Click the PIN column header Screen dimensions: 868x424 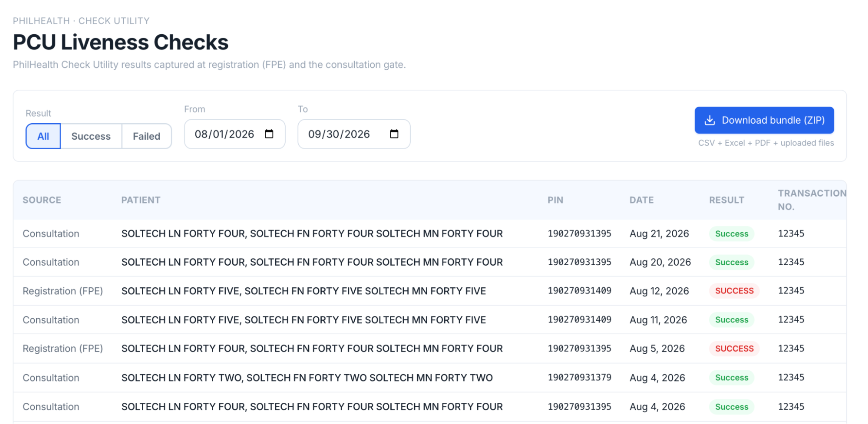[555, 200]
